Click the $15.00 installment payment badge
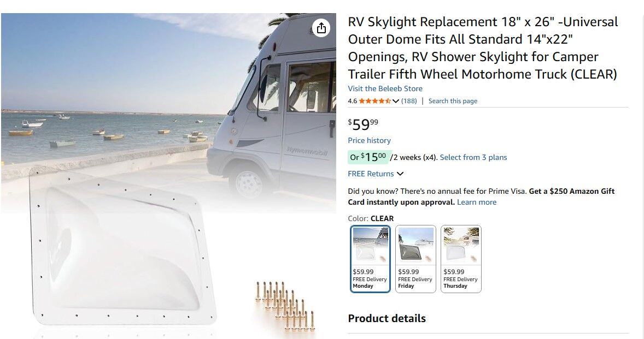Image resolution: width=644 pixels, height=339 pixels. point(368,157)
